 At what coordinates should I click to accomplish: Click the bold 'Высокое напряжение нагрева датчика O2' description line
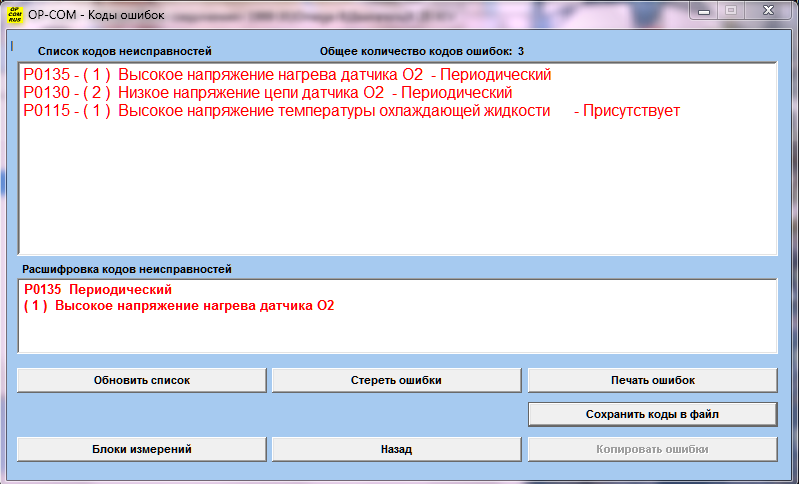tap(179, 306)
